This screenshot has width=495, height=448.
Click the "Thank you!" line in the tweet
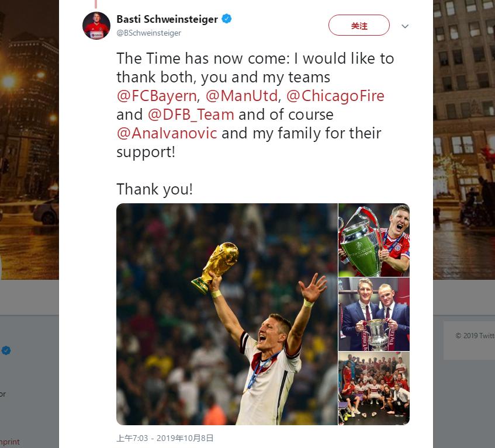pyautogui.click(x=154, y=189)
